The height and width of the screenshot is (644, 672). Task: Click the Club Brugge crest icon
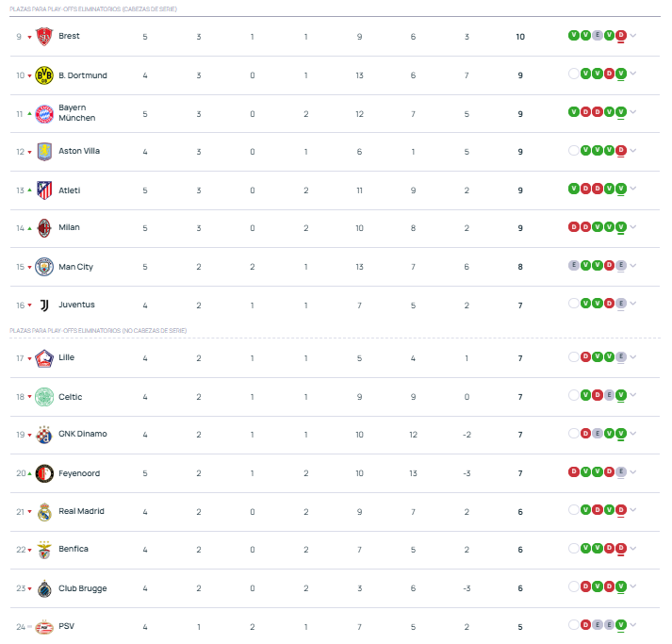coord(44,588)
